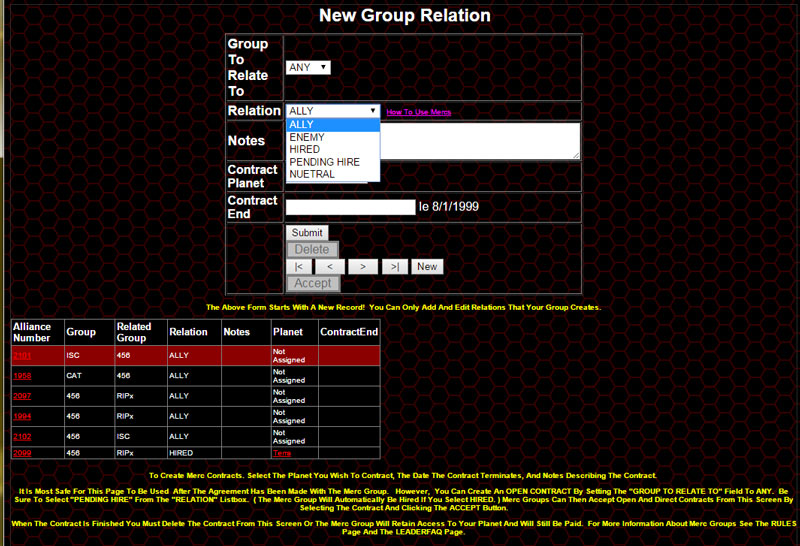The image size is (800, 546).
Task: Click the Terra planet link
Action: tap(283, 453)
